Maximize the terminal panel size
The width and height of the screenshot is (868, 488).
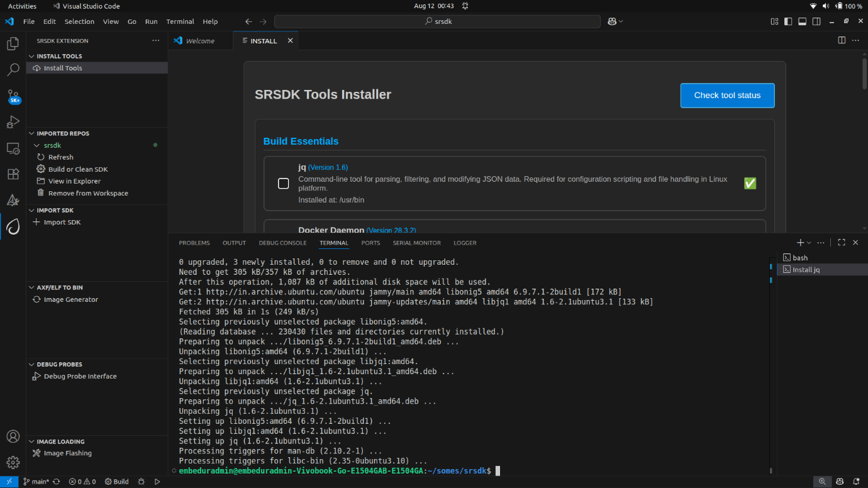842,243
